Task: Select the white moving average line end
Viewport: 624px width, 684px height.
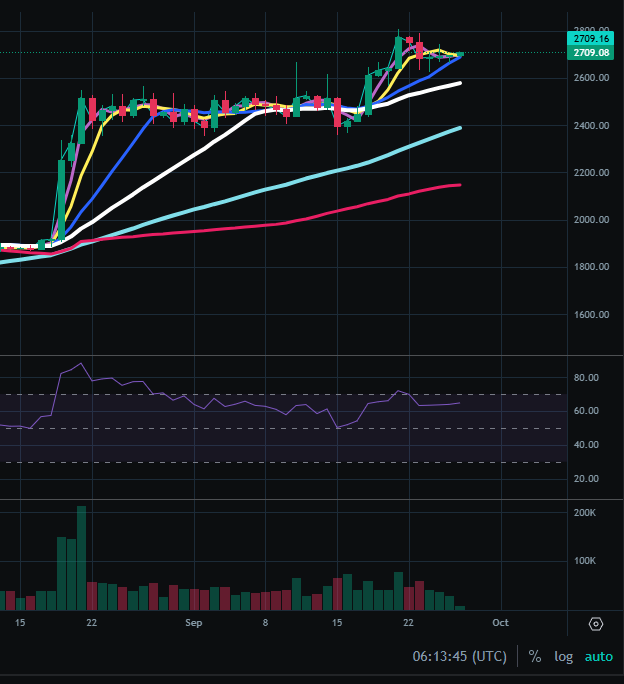Action: (459, 83)
